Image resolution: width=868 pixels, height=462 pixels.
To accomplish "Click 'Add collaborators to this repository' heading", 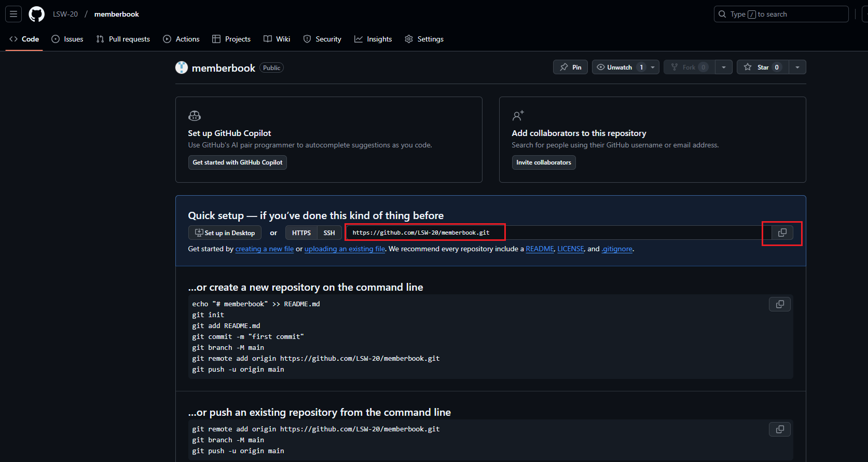I will (x=579, y=133).
